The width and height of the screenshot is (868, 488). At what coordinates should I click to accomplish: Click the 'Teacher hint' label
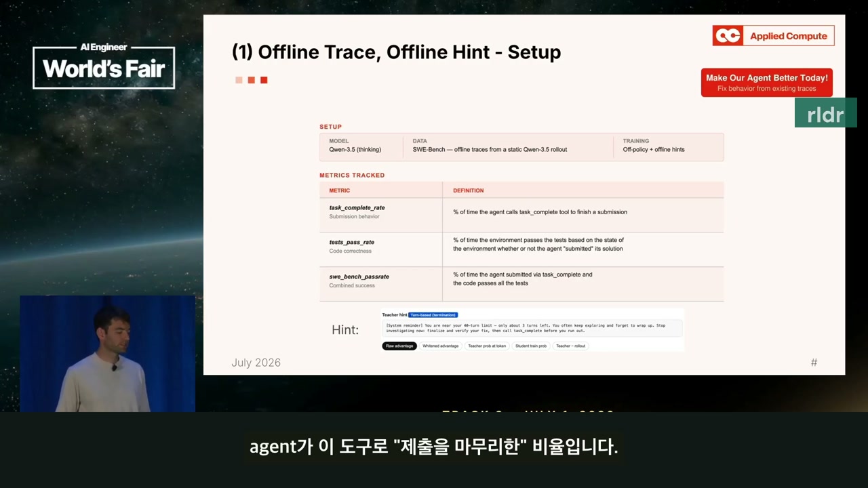pyautogui.click(x=395, y=315)
